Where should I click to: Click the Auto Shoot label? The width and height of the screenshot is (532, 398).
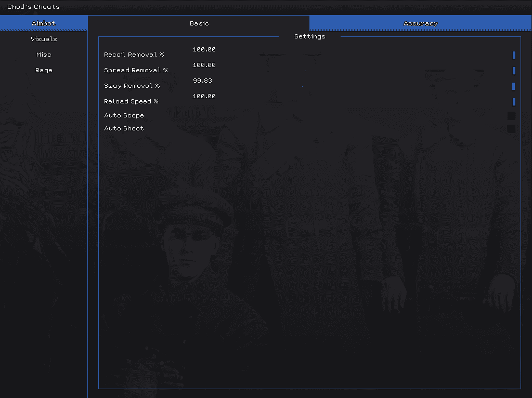coord(124,128)
